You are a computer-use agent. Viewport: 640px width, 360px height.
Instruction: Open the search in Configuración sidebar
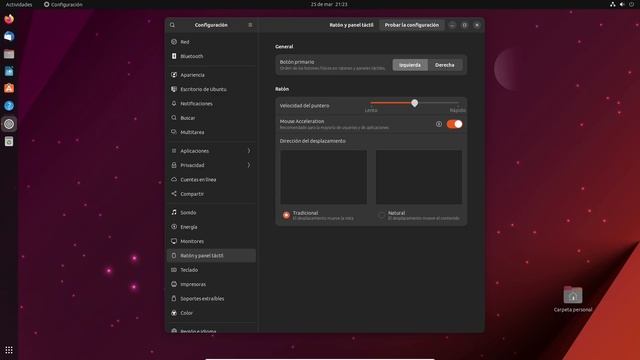172,25
